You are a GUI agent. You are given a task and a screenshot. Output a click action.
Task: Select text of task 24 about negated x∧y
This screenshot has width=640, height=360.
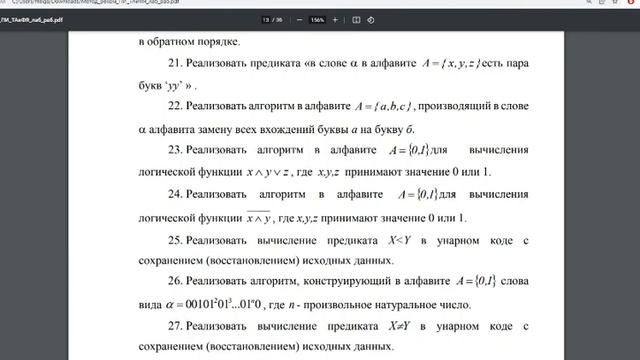333,206
